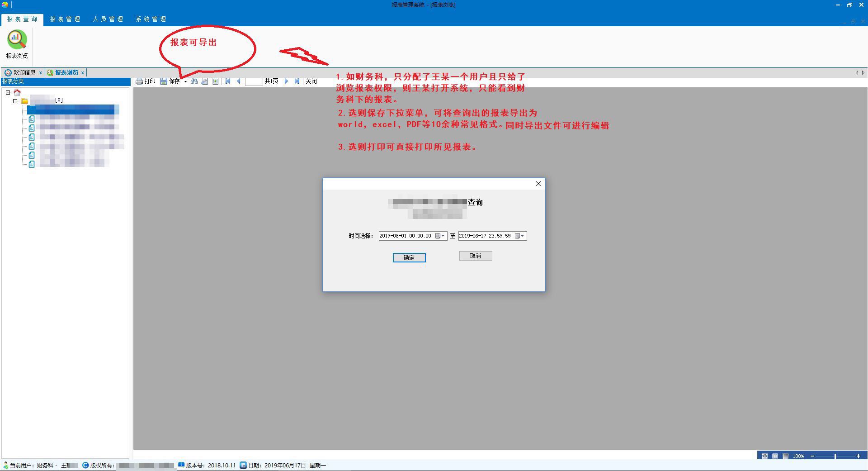Jump to the first page
The height and width of the screenshot is (471, 868).
228,81
